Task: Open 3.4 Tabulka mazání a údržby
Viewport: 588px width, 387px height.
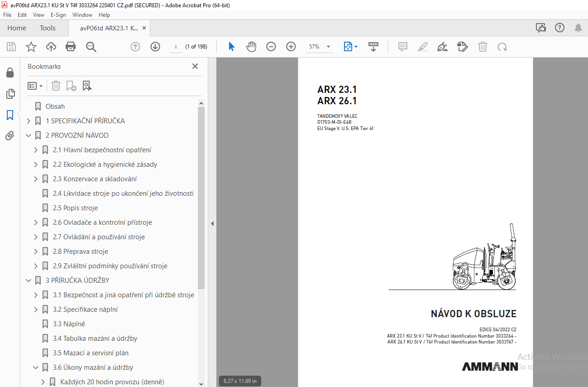Action: (95, 339)
